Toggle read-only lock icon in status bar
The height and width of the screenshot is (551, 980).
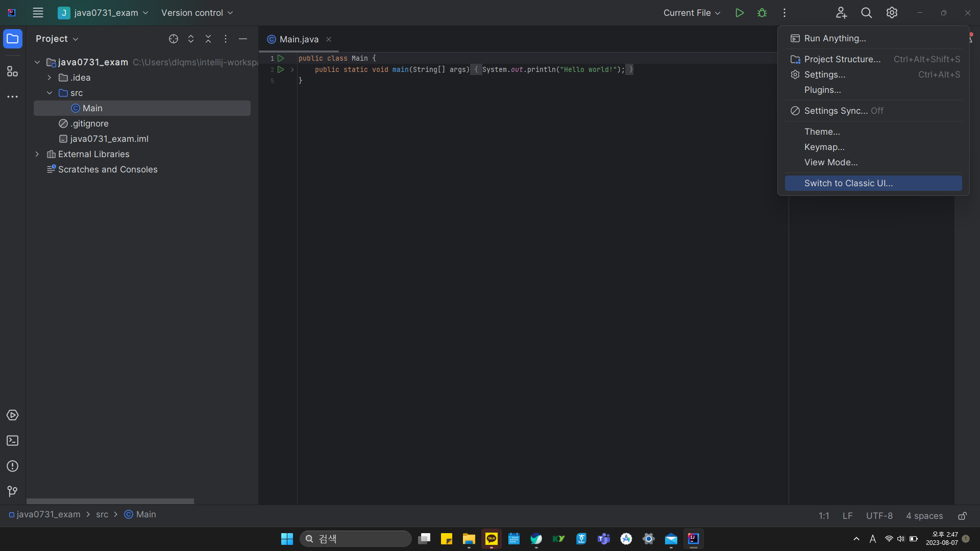click(x=962, y=516)
